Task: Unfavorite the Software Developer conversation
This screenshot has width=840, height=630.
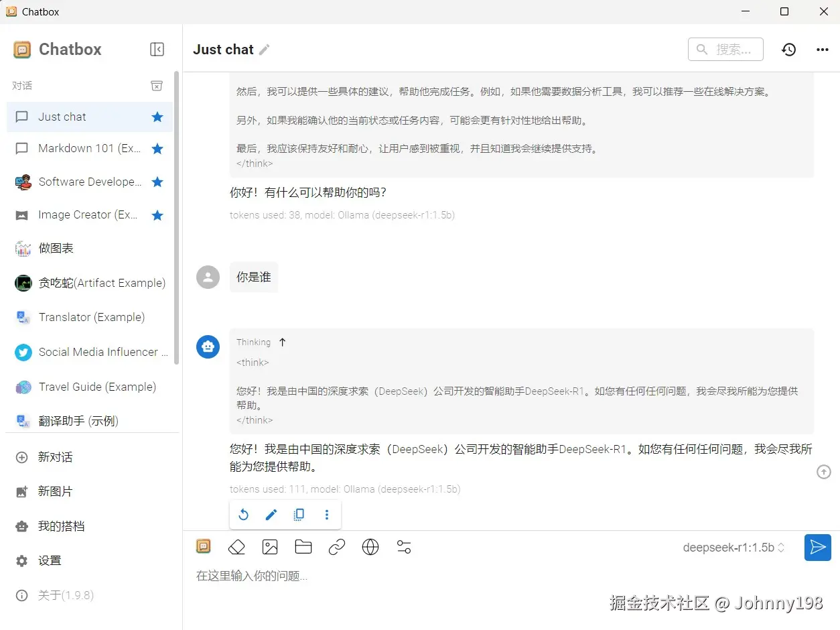Action: 157,182
